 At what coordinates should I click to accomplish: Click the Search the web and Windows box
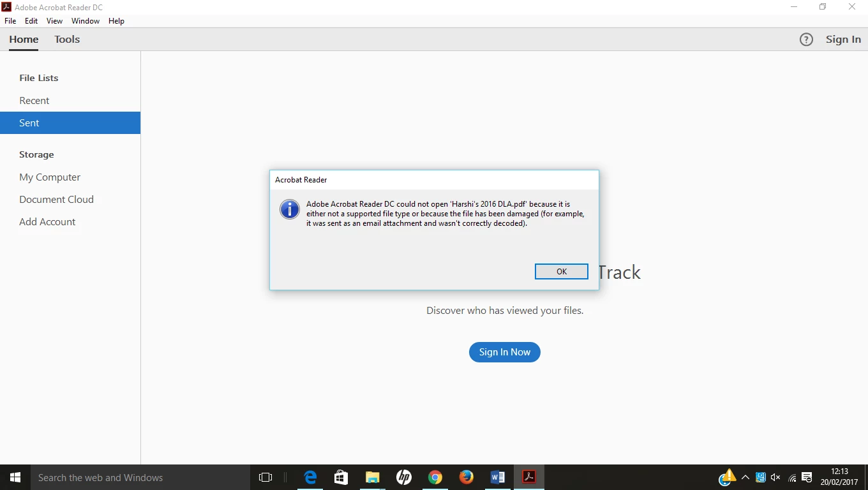(x=140, y=477)
